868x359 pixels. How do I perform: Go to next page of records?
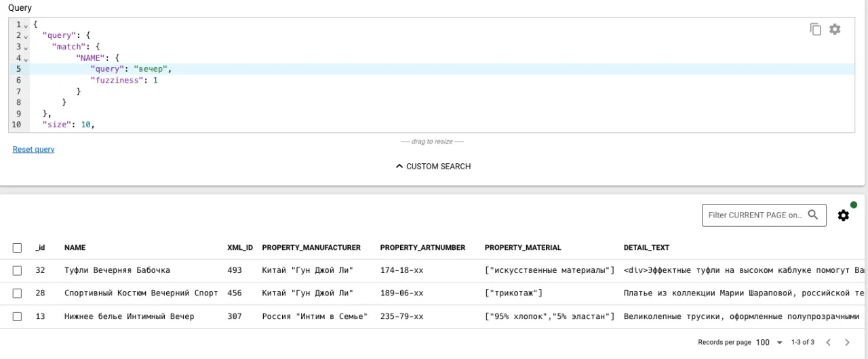(847, 343)
